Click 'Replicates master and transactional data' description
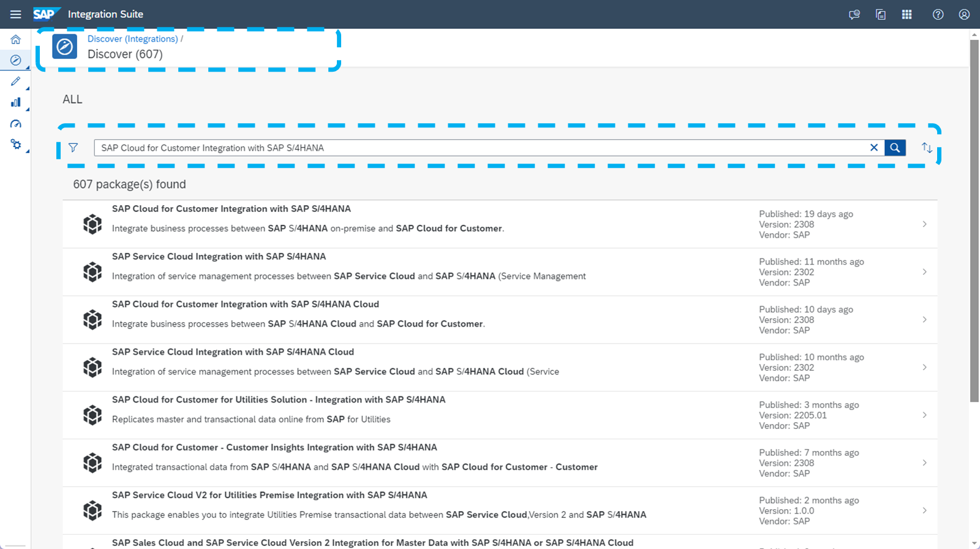The width and height of the screenshot is (980, 549). tap(251, 420)
